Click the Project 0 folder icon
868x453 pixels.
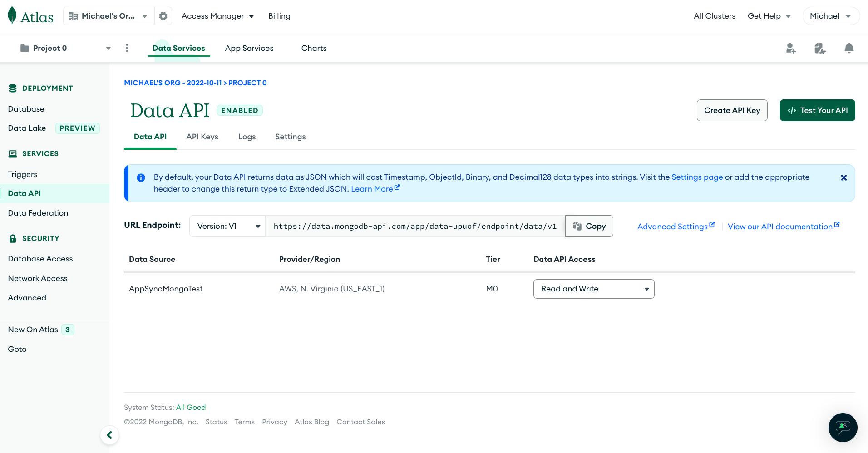point(25,48)
